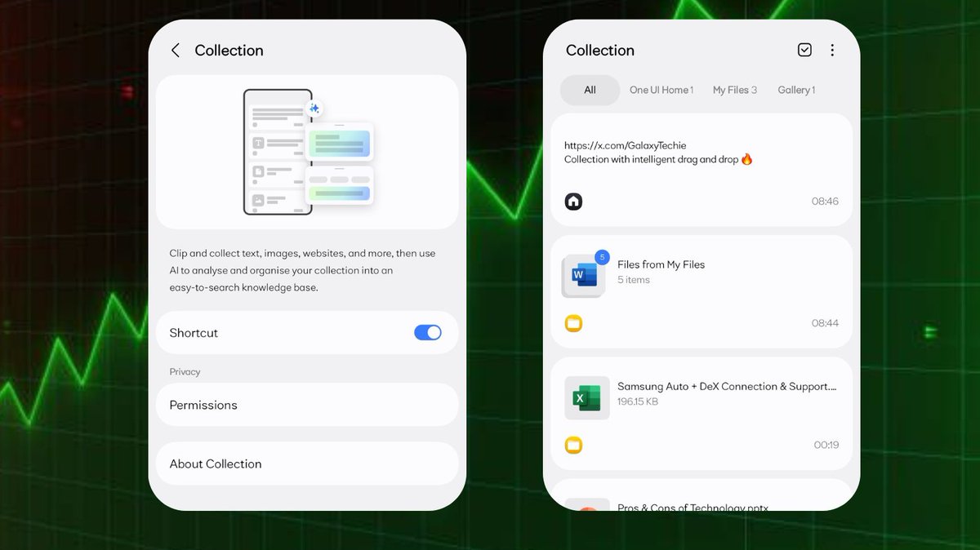Viewport: 980px width, 550px height.
Task: Select the All tab
Action: point(590,90)
